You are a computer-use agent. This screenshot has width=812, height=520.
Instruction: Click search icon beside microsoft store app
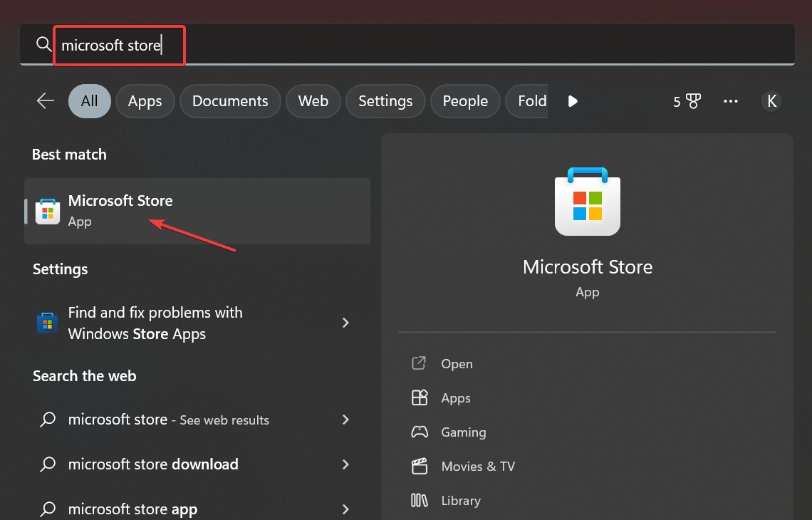click(48, 509)
